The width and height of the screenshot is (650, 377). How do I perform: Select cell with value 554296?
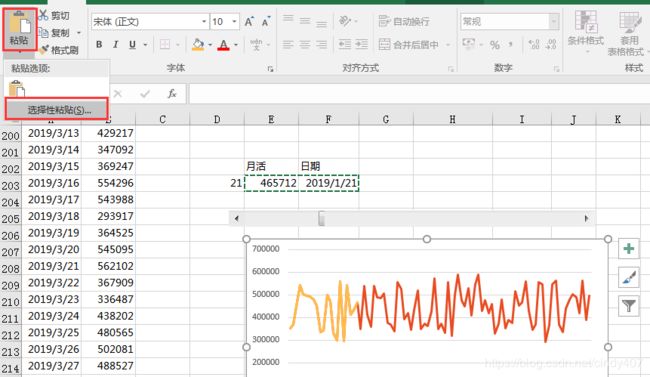pos(108,183)
